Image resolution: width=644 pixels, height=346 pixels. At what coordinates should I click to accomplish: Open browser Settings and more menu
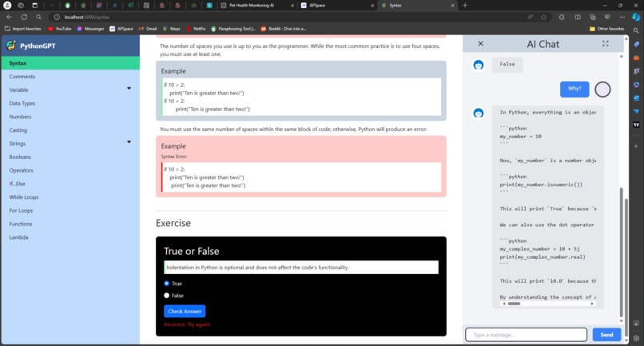pyautogui.click(x=622, y=17)
